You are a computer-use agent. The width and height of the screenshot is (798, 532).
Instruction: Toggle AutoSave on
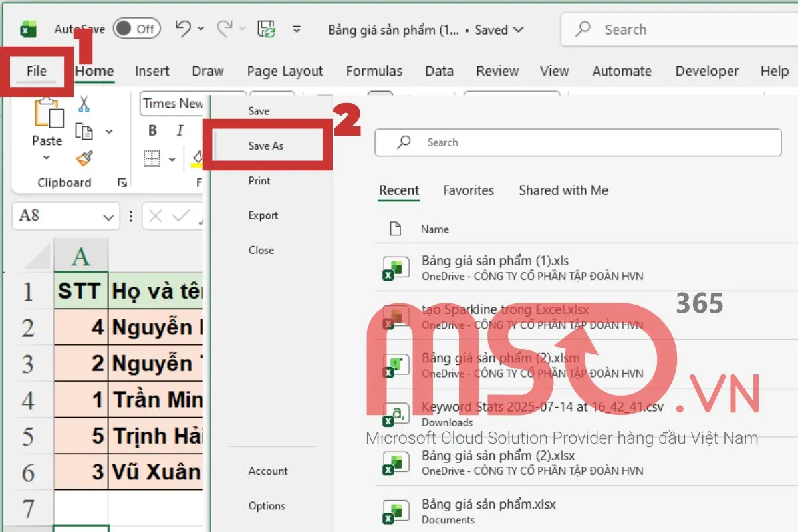(x=136, y=29)
